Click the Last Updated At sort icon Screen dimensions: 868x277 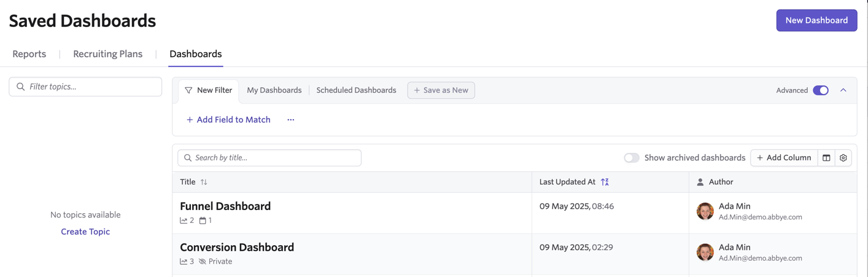click(605, 182)
